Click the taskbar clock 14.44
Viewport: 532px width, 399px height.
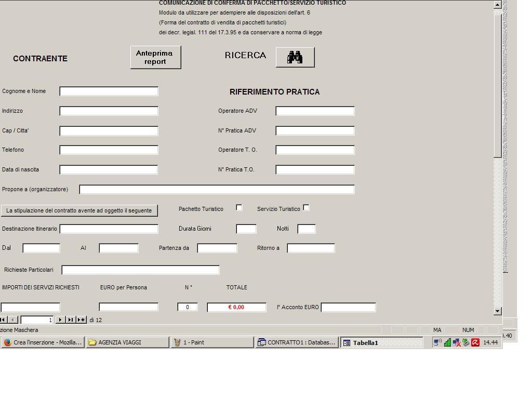[x=490, y=343]
